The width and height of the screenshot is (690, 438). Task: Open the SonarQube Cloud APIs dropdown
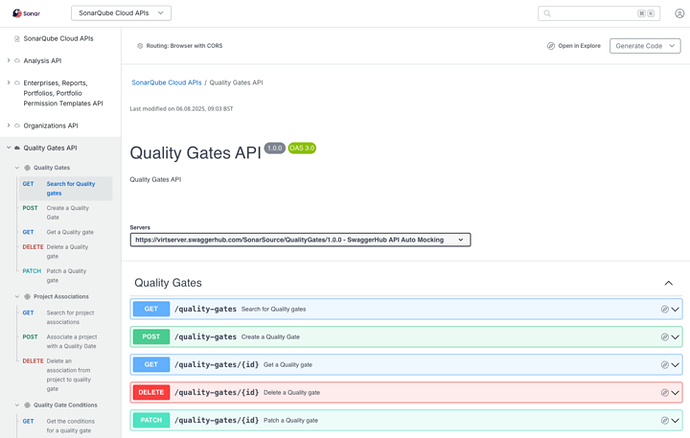pyautogui.click(x=121, y=13)
